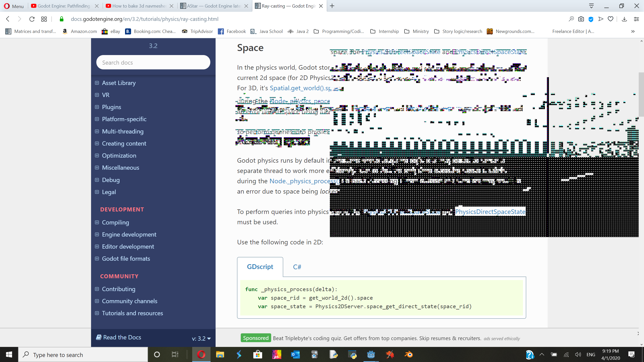
Task: Open the Easy Setup sliders icon
Action: tap(636, 19)
